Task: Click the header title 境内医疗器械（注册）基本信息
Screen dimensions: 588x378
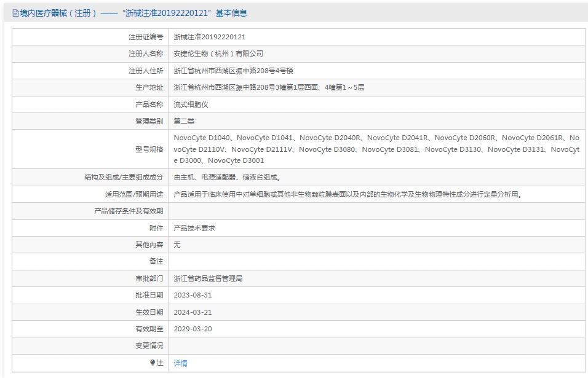Action: click(133, 13)
